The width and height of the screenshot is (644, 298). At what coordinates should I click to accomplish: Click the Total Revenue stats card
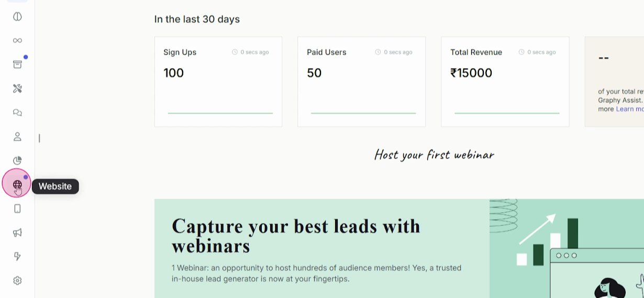(505, 82)
